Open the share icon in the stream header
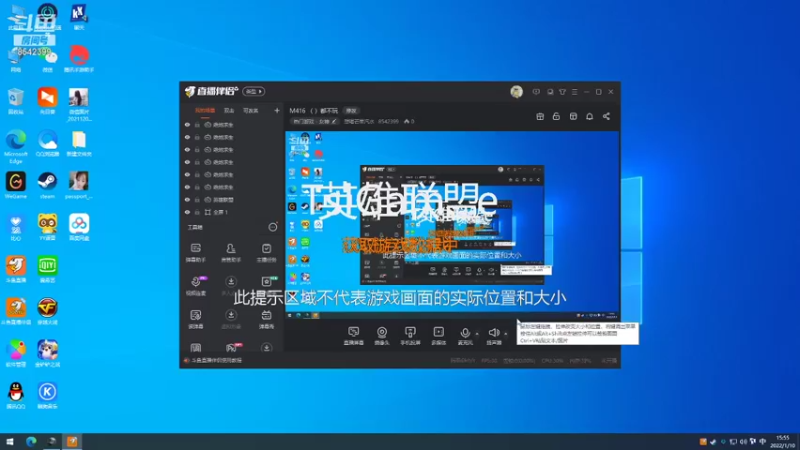Viewport: 800px width, 450px height. (x=606, y=116)
